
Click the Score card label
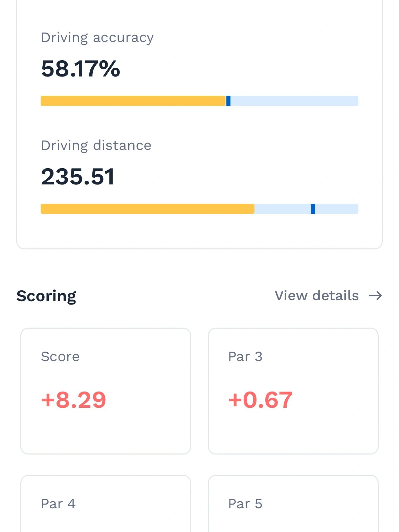click(x=60, y=357)
